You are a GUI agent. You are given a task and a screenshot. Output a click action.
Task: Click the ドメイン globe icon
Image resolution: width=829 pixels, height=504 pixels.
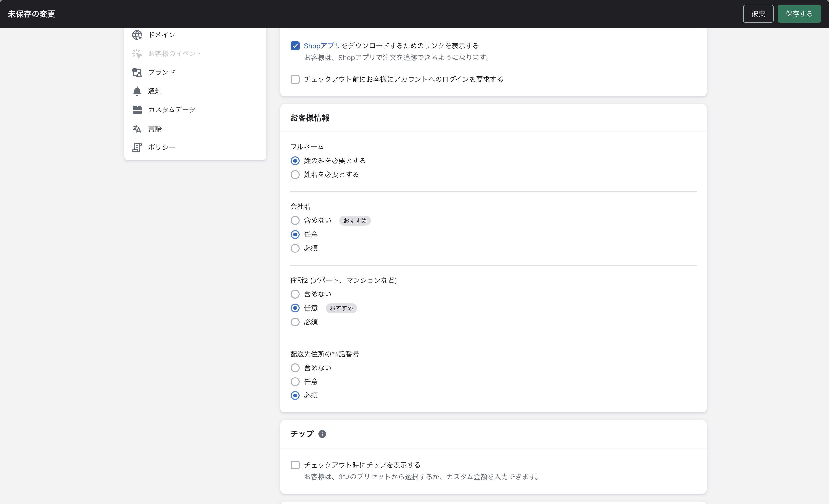pos(137,35)
